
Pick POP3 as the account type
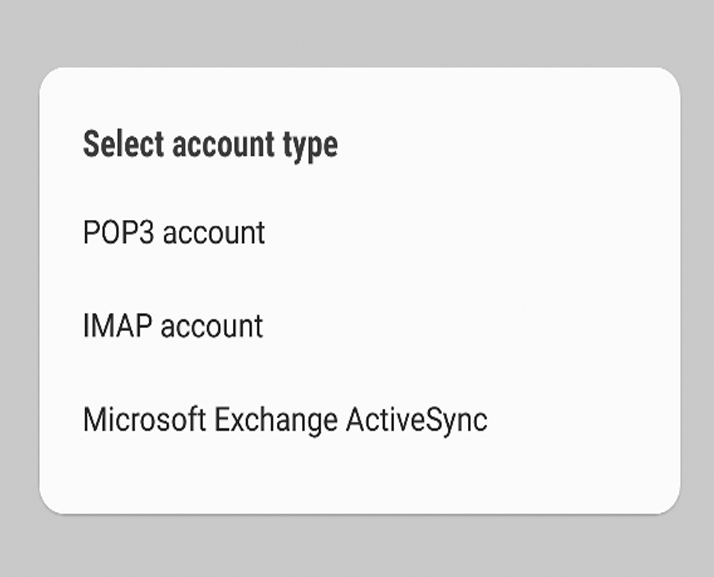(360, 233)
